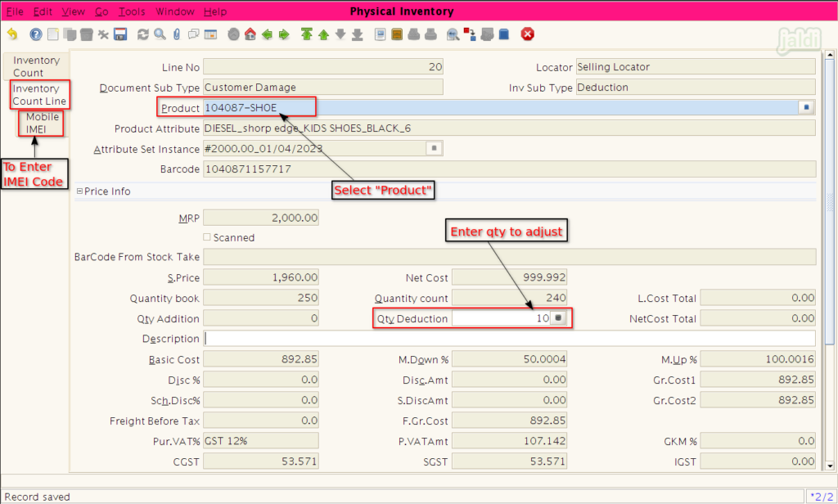Viewport: 838px width, 504px height.
Task: Click the scrollbar down arrow
Action: pos(830,466)
